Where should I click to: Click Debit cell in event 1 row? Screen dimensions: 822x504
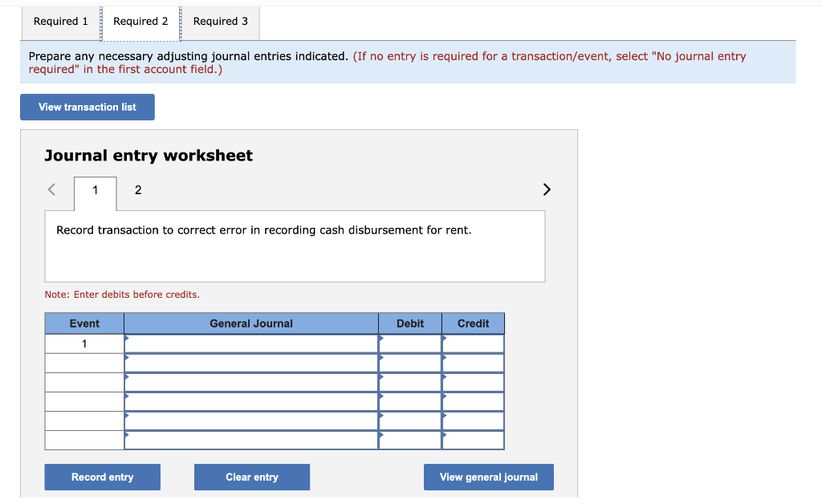click(x=410, y=343)
